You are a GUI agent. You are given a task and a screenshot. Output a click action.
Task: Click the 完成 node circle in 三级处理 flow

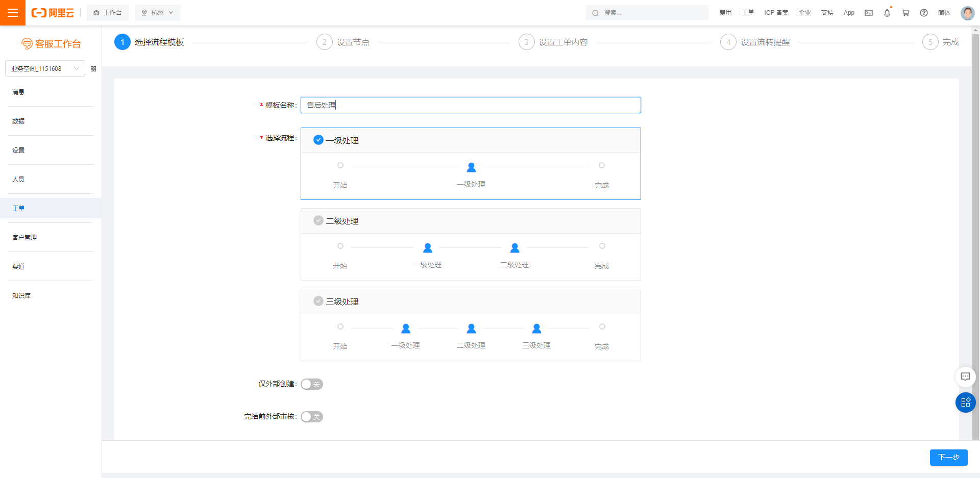point(602,326)
